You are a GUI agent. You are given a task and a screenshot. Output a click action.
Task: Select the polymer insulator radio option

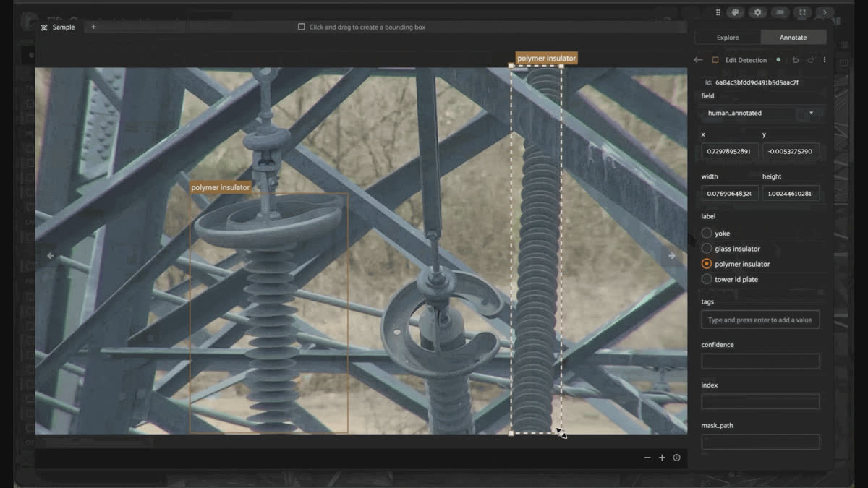click(x=707, y=264)
